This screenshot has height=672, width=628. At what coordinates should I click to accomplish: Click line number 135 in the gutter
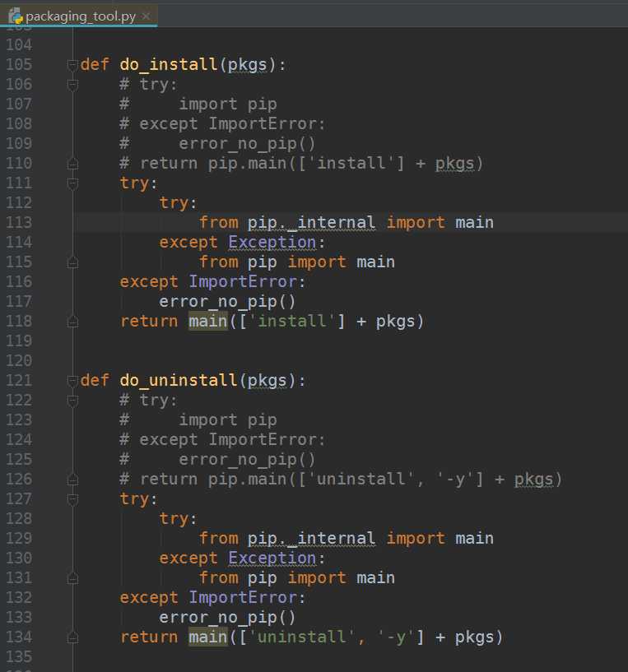(x=19, y=656)
